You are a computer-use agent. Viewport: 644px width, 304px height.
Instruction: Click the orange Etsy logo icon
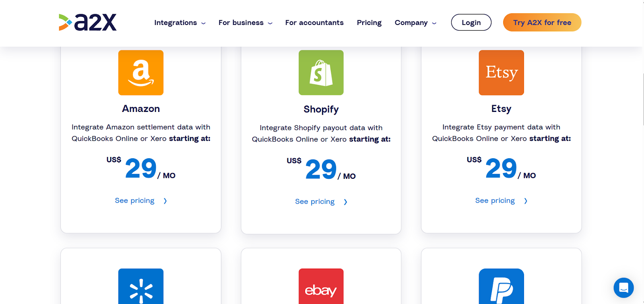pos(501,72)
